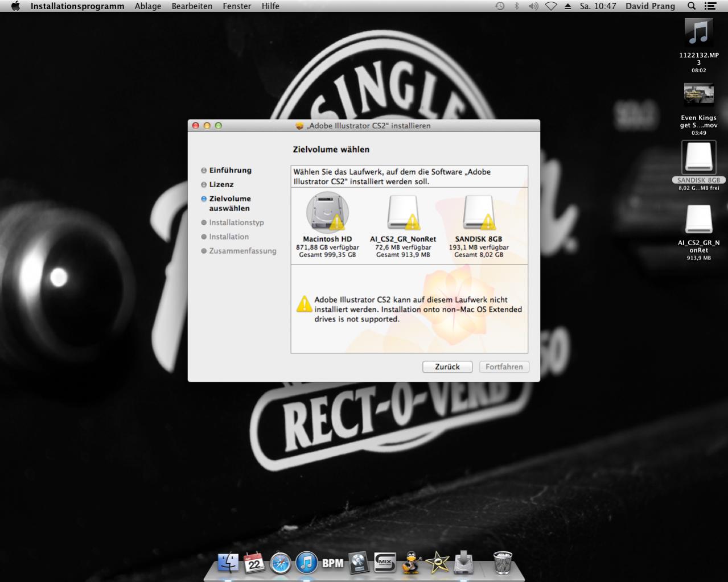
Task: Select the SANDISK 8GB volume on the desktop
Action: point(698,157)
